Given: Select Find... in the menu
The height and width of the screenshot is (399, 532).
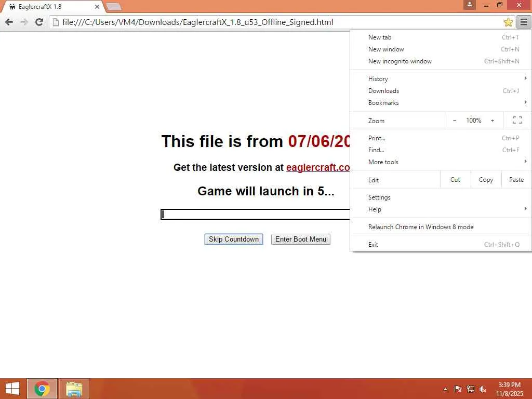Looking at the screenshot, I should (x=441, y=150).
